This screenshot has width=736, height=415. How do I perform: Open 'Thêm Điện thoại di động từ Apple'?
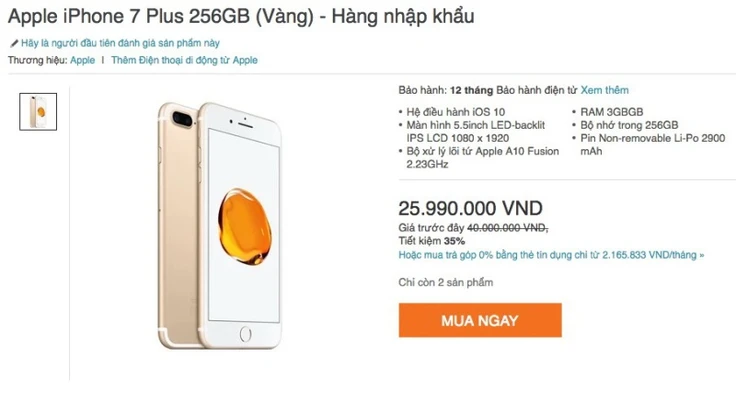[184, 60]
